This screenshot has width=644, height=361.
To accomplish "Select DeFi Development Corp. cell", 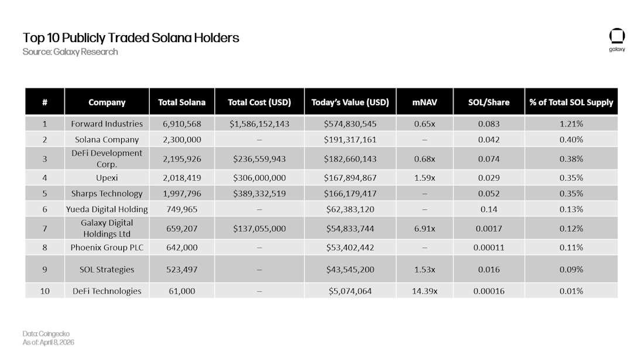I will point(107,159).
